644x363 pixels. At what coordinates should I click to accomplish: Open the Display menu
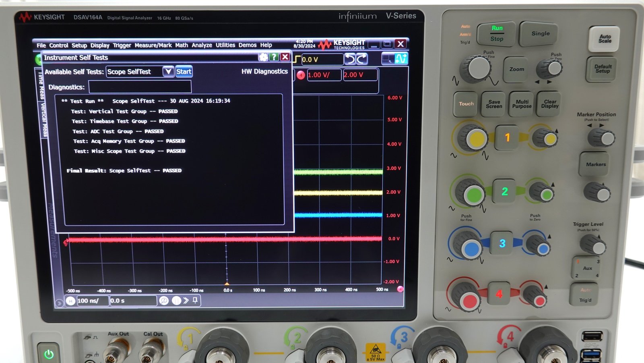click(x=100, y=45)
